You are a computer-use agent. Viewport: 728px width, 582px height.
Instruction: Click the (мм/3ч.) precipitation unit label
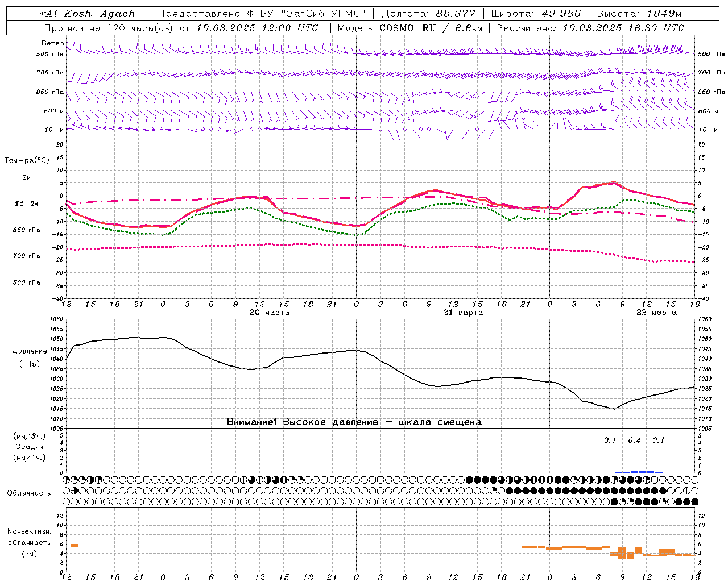point(30,436)
